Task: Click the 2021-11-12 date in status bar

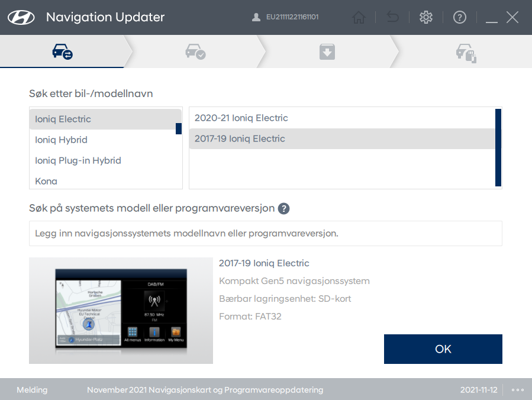Action: (x=479, y=390)
